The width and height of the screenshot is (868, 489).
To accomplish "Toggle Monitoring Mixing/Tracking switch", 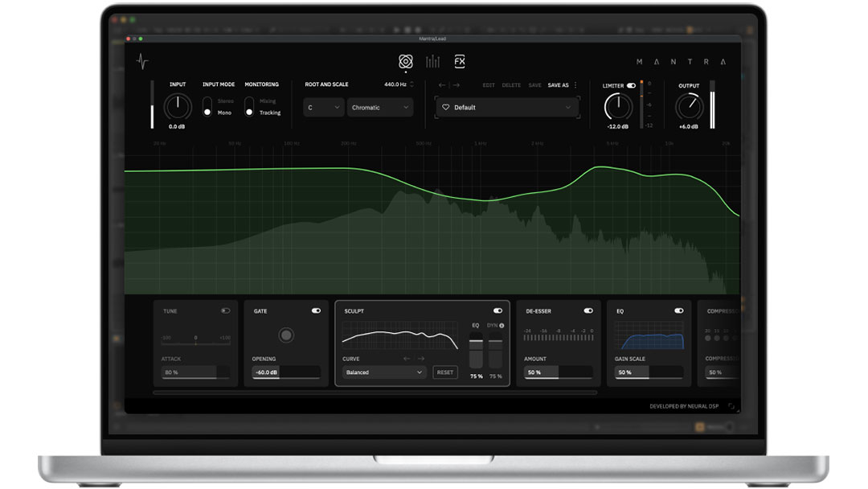I will pyautogui.click(x=249, y=106).
